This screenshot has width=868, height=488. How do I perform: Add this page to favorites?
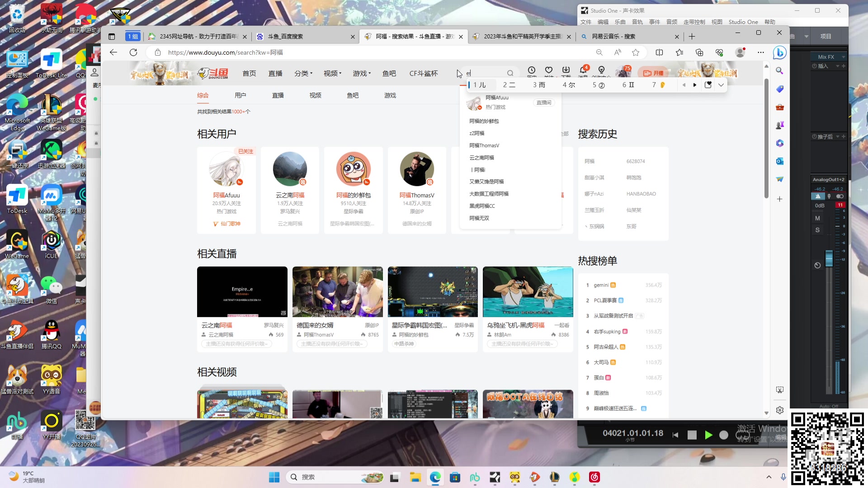[x=636, y=52]
